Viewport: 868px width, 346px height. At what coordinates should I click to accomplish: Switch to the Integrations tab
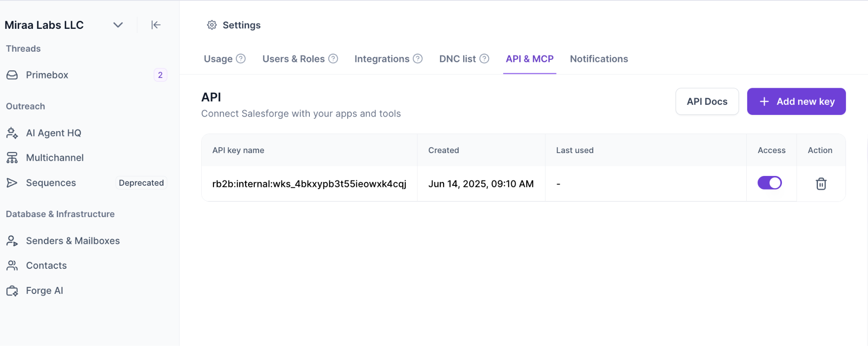382,59
